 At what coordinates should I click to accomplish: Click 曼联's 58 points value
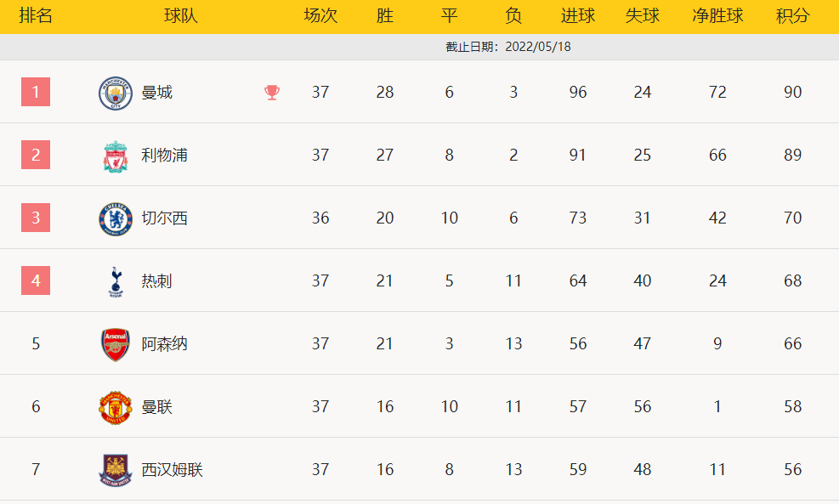tap(792, 406)
